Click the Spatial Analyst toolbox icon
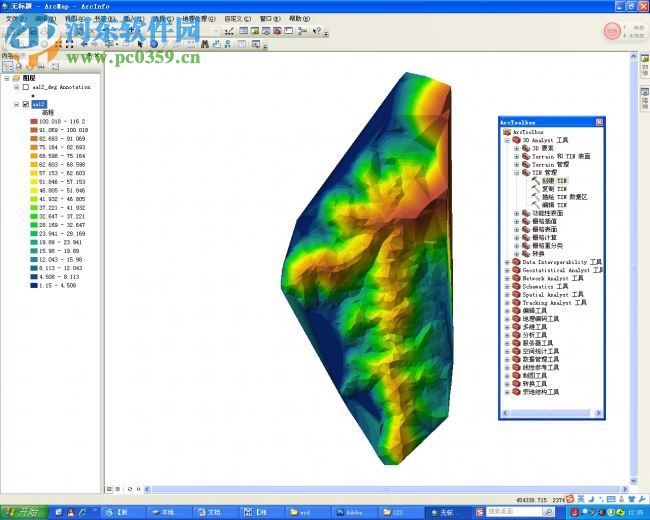 (516, 294)
